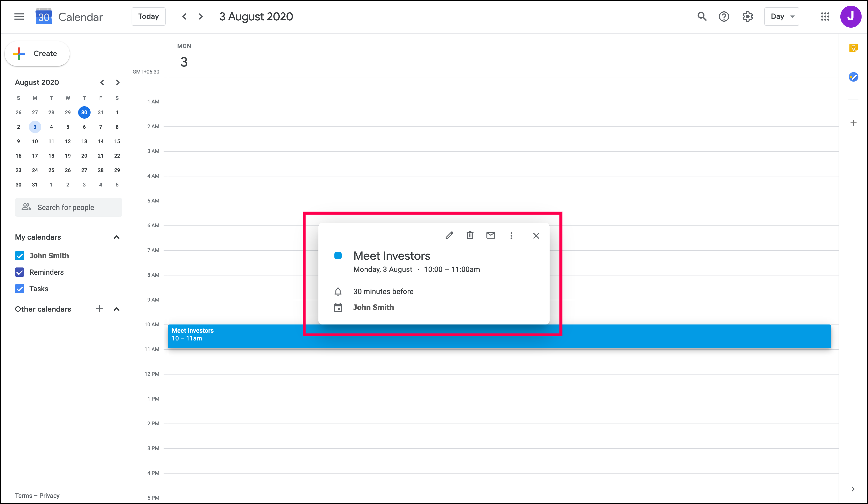
Task: Click the Create event button
Action: coord(37,54)
